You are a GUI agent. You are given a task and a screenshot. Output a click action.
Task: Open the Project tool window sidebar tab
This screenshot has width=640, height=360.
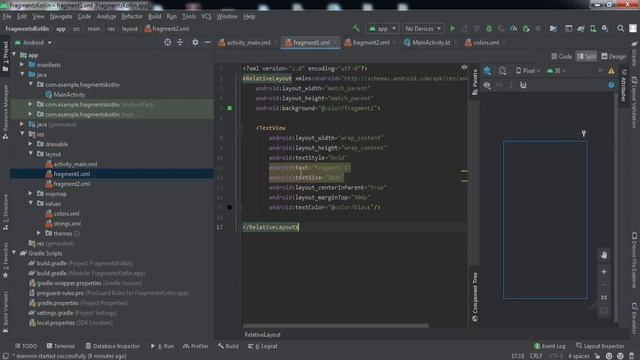[x=5, y=56]
